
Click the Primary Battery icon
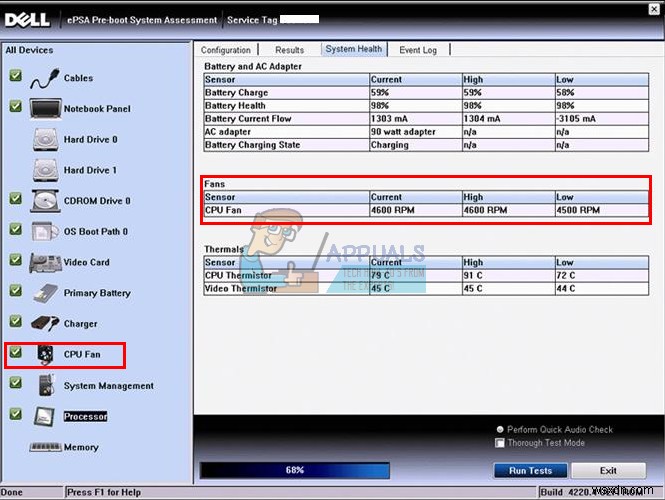click(x=45, y=293)
